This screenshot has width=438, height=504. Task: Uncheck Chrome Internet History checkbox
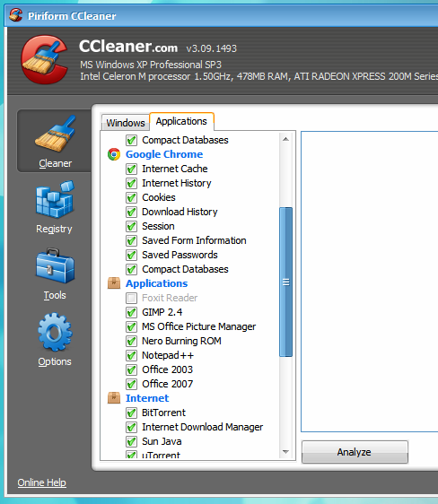[x=131, y=183]
